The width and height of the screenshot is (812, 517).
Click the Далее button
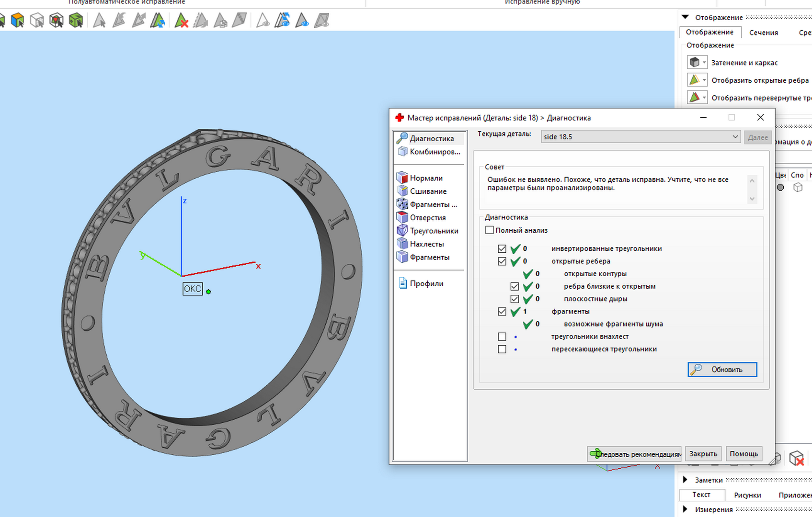[758, 137]
